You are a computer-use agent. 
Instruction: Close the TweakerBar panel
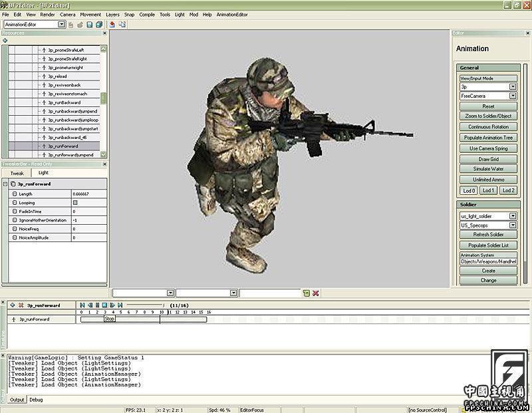104,164
